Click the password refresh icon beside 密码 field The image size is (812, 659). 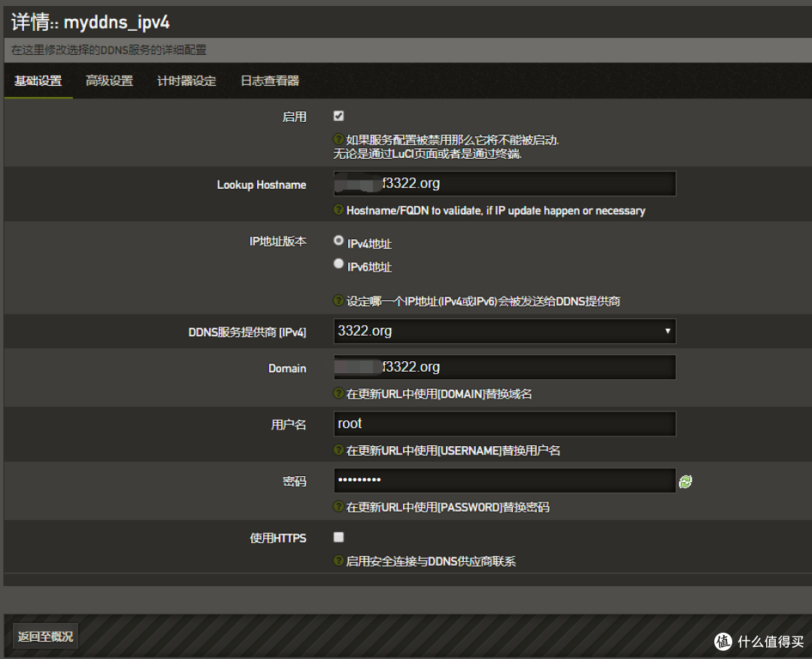[x=685, y=481]
